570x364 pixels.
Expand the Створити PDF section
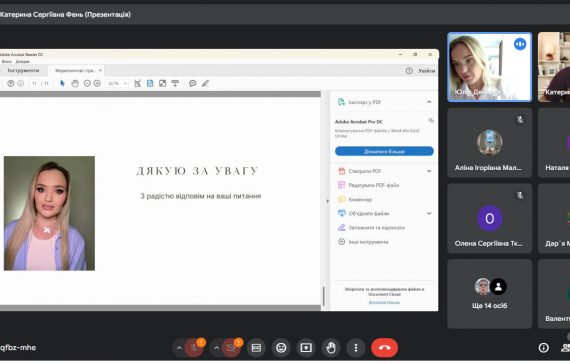click(x=429, y=171)
